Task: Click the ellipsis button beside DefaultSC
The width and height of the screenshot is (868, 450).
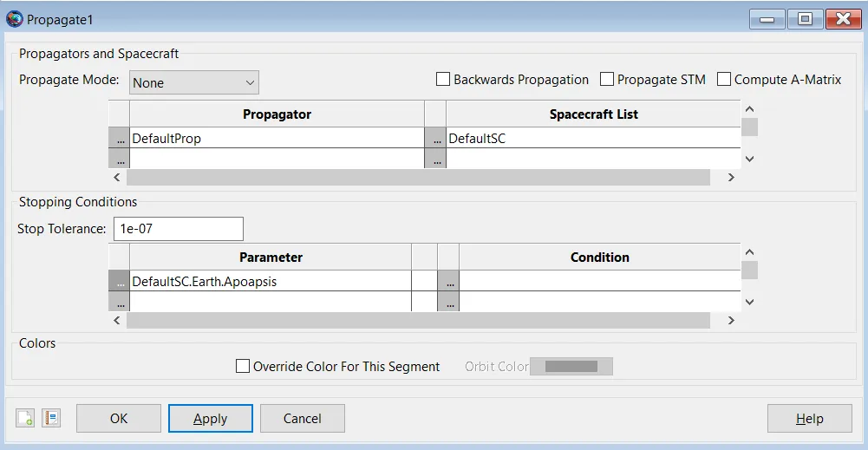Action: pyautogui.click(x=435, y=138)
